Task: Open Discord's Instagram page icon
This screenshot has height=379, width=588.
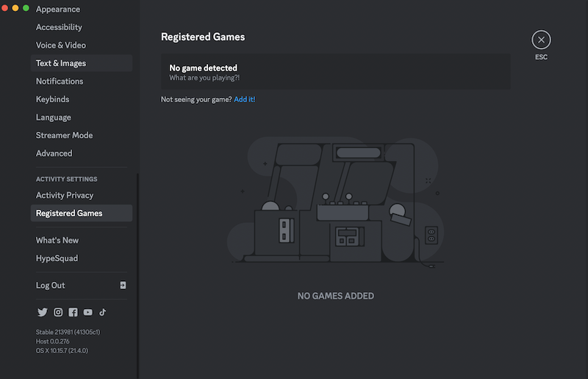Action: 58,312
